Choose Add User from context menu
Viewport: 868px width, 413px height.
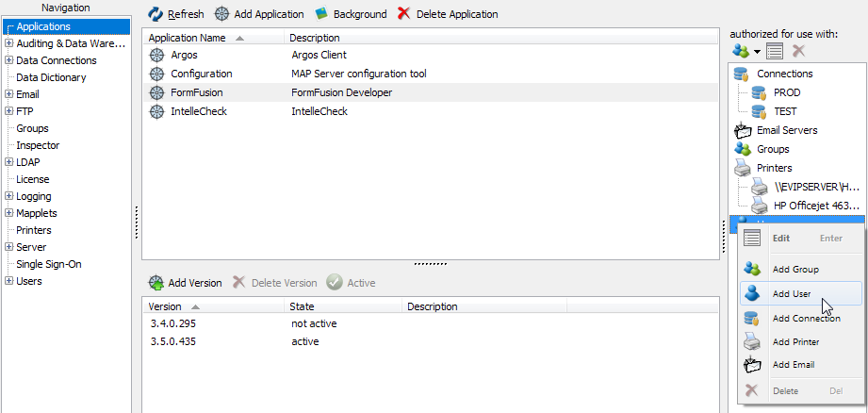click(x=800, y=293)
